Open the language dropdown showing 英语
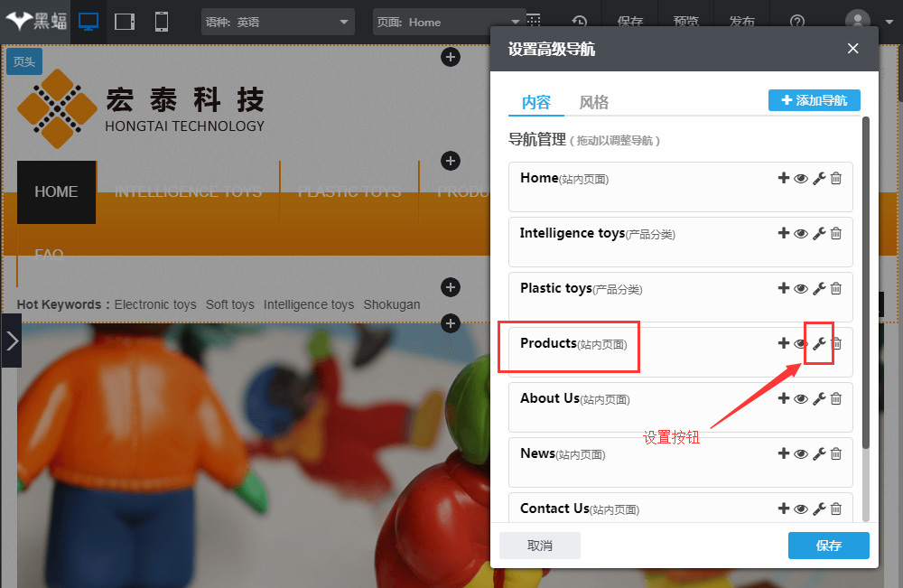The height and width of the screenshot is (588, 903). [277, 23]
